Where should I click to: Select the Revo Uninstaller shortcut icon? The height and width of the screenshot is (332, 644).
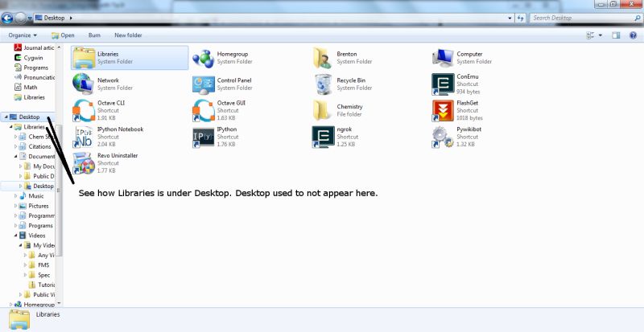point(84,163)
